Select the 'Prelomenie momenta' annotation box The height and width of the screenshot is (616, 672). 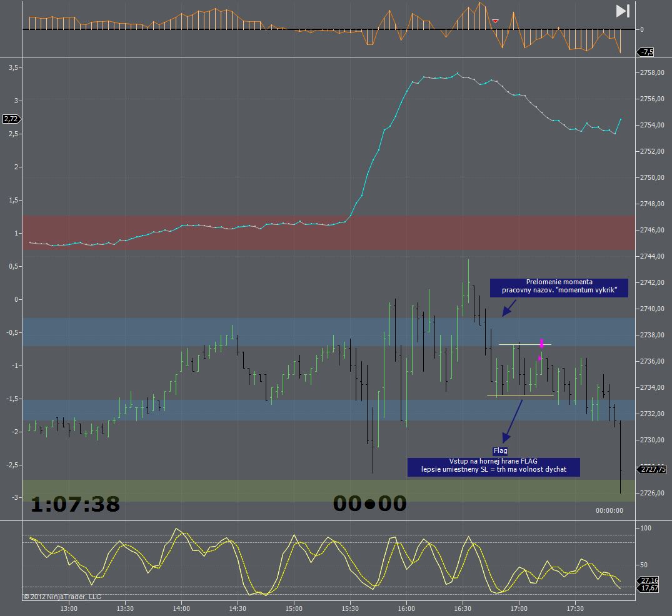coord(559,288)
